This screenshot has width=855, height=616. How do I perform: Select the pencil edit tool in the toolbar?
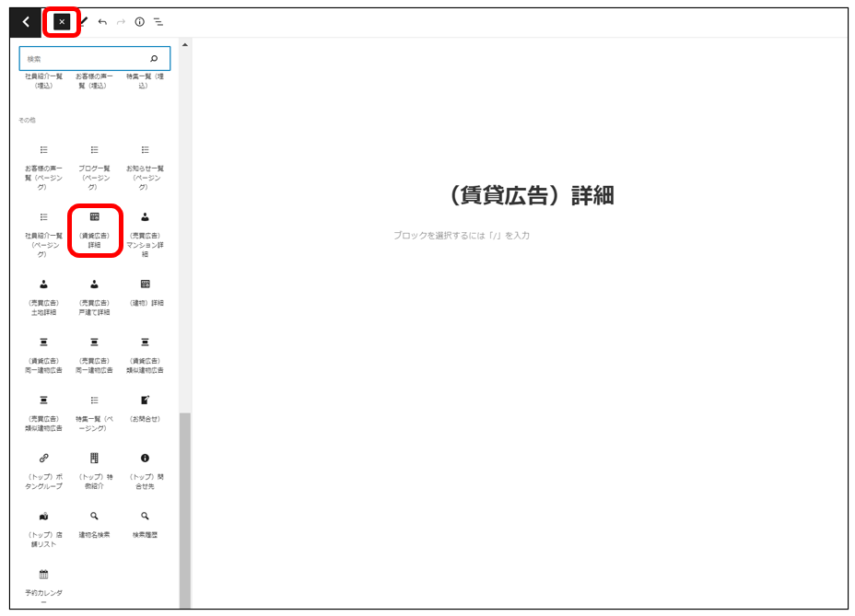point(84,22)
